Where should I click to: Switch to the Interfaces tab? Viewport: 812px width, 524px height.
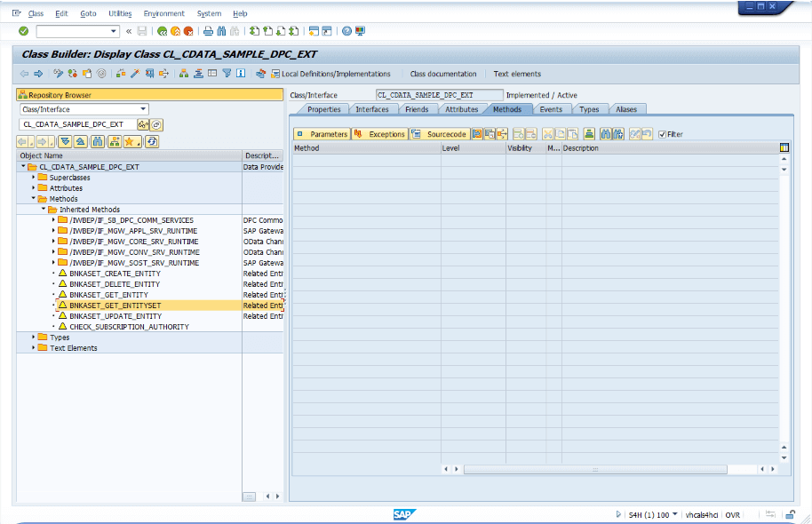coord(372,109)
